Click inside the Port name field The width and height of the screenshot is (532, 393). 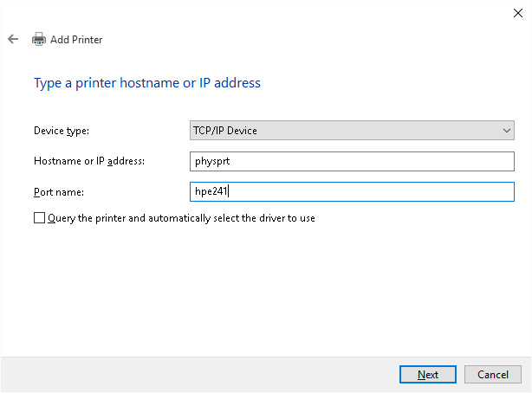pos(351,191)
